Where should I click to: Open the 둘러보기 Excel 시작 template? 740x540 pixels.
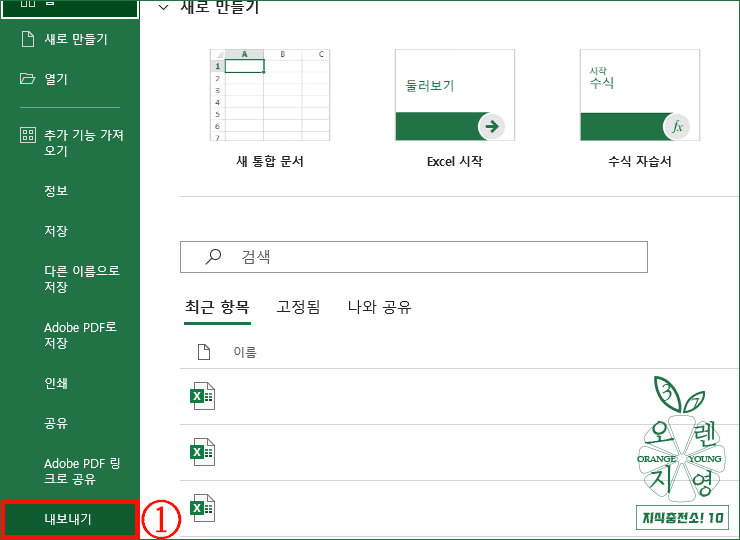tap(454, 95)
